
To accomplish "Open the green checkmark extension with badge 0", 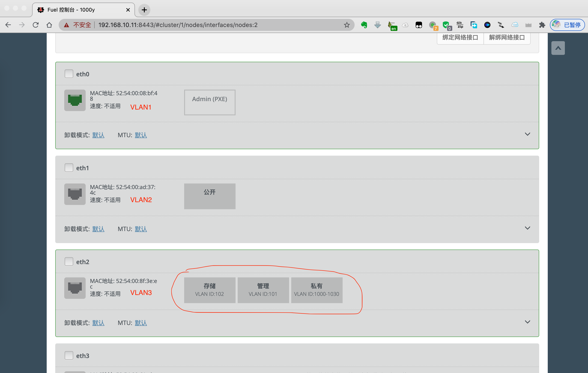I will coord(447,26).
